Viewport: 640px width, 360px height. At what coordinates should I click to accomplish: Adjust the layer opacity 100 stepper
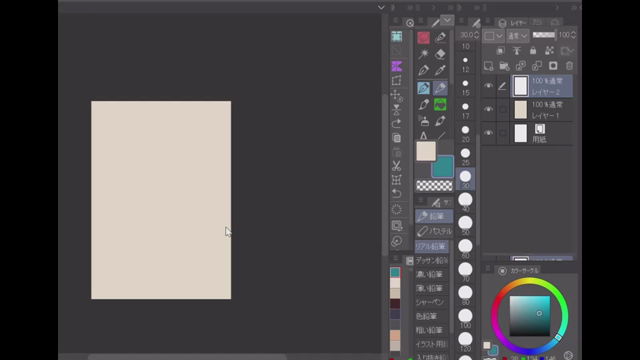pos(573,35)
